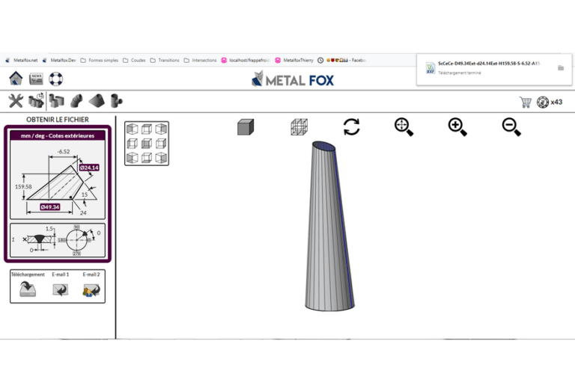This screenshot has width=575, height=392.
Task: Select the tee intersection category icon
Action: [x=116, y=100]
